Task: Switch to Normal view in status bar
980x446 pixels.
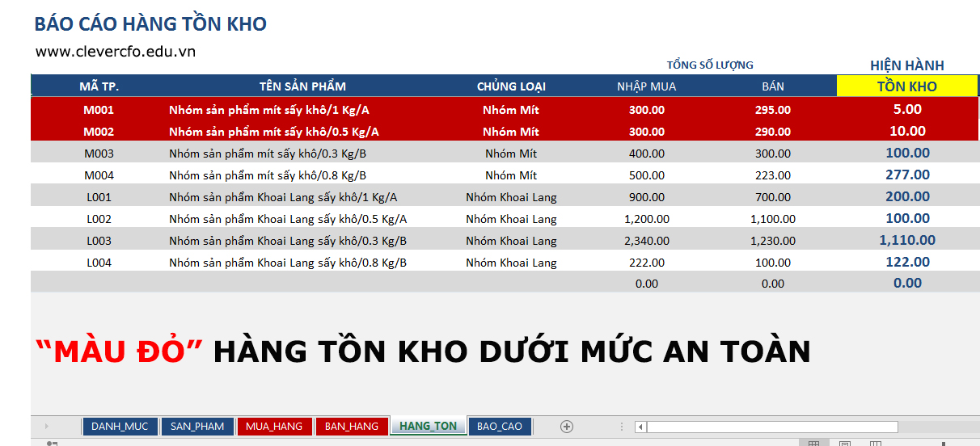Action: tap(814, 444)
